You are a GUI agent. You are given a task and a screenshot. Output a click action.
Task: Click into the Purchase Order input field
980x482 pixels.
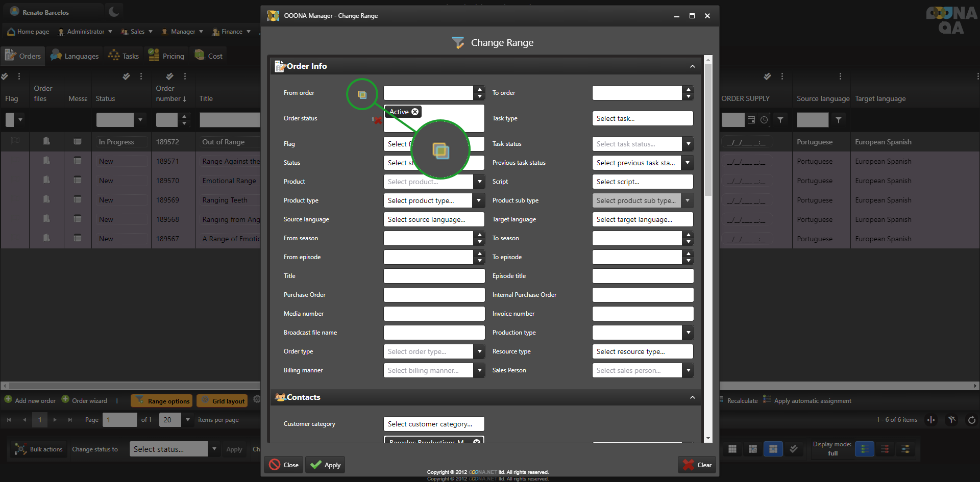[x=434, y=295]
